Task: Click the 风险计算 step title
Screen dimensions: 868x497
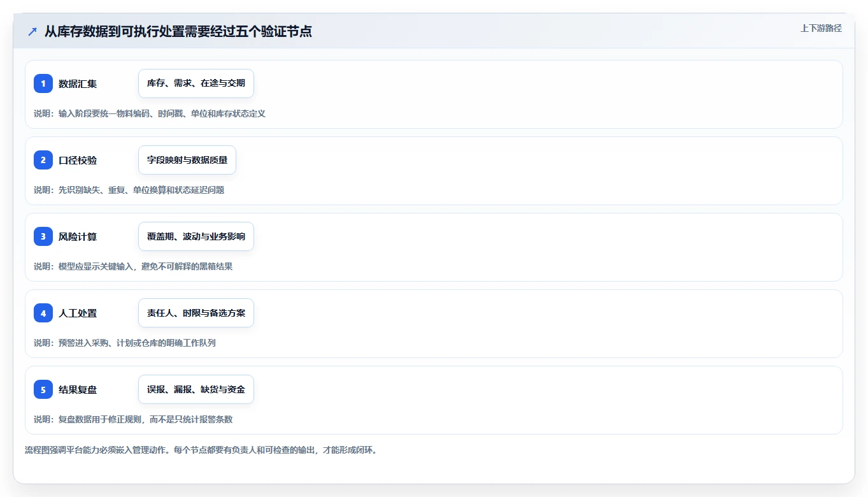Action: coord(78,236)
